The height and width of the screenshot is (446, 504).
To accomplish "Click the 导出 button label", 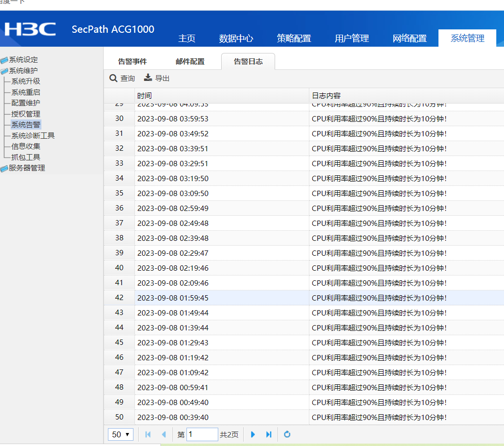I will point(162,79).
